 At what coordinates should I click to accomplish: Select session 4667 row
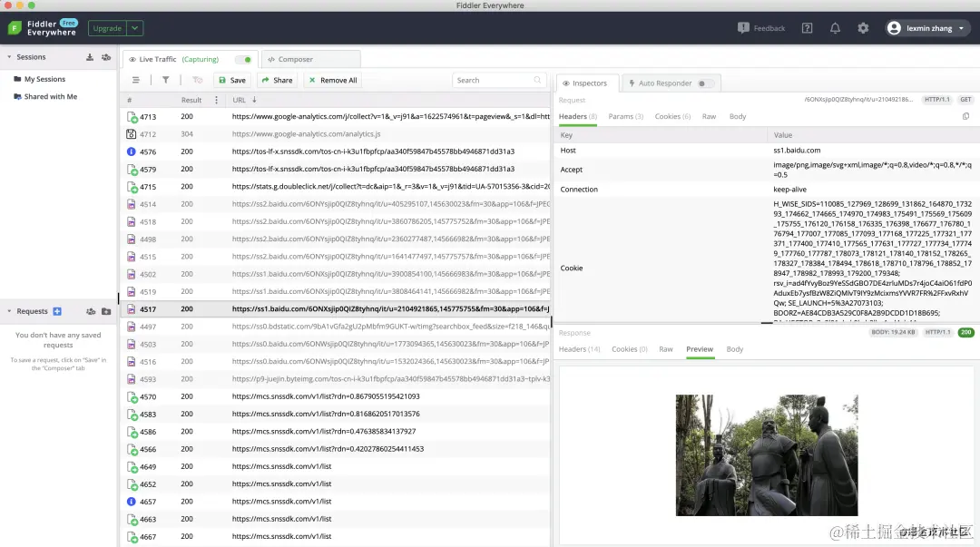click(336, 536)
